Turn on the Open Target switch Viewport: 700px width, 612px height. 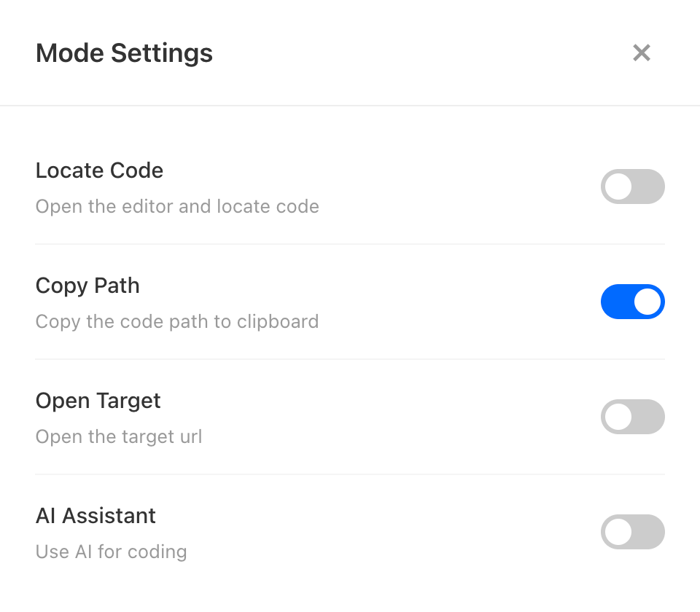[632, 417]
